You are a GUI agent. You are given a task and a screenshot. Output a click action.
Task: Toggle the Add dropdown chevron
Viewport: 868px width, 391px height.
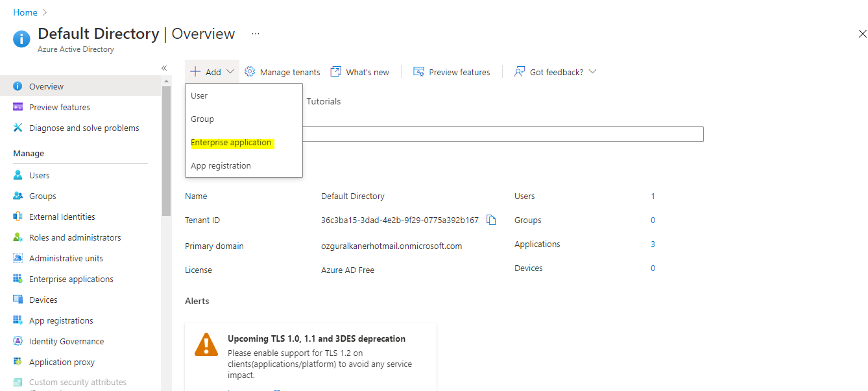tap(230, 72)
